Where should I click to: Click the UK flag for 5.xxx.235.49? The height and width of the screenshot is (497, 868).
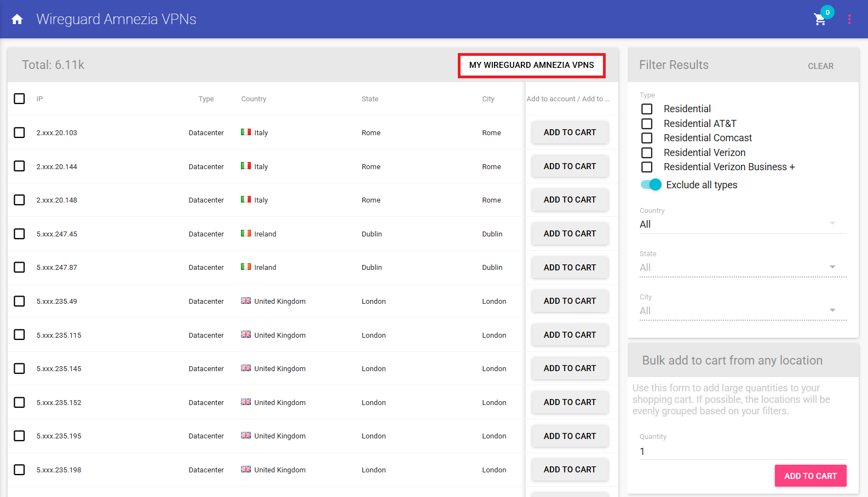click(246, 301)
